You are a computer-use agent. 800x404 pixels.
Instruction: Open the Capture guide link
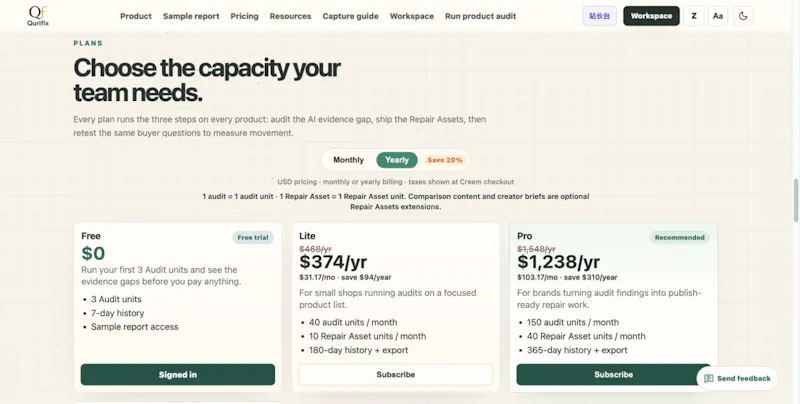tap(351, 16)
